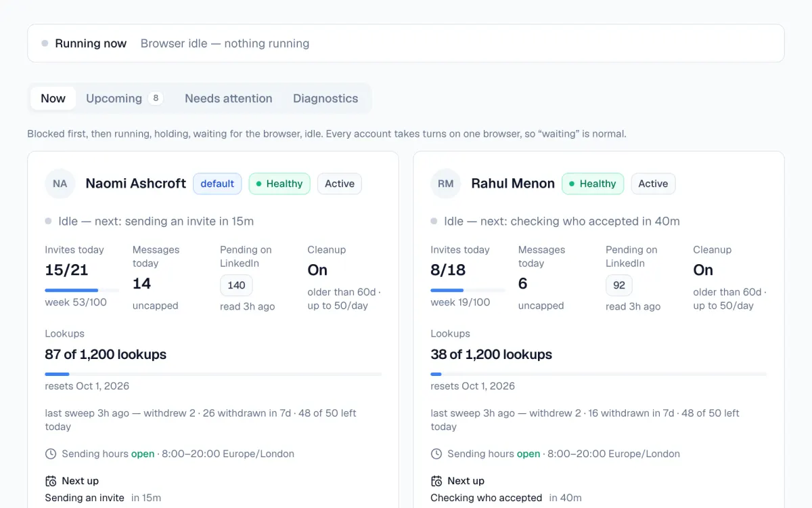Click Naomi's resets Oct 1, 2026 text
The image size is (812, 508).
(87, 386)
